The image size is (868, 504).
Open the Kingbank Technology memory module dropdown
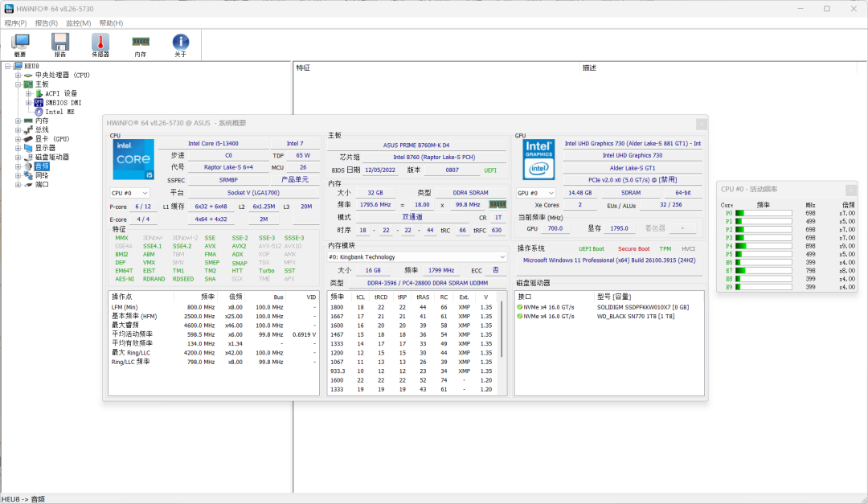point(417,257)
